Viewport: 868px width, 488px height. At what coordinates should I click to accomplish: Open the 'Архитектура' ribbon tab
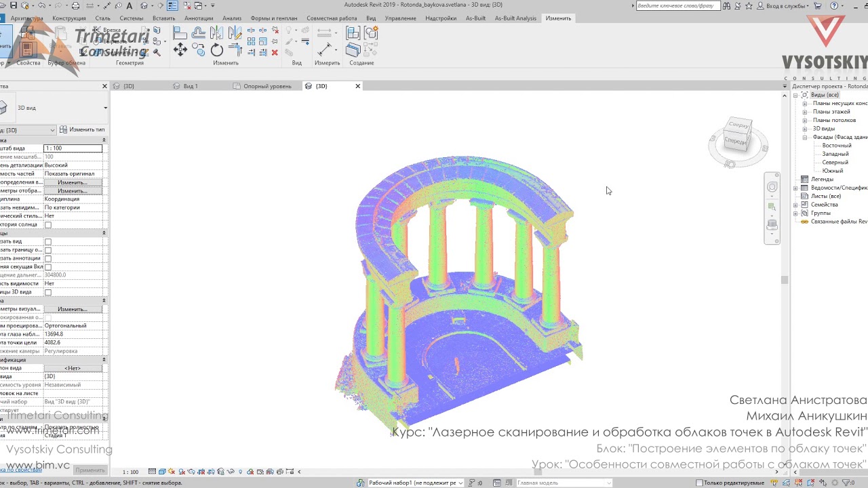(27, 18)
